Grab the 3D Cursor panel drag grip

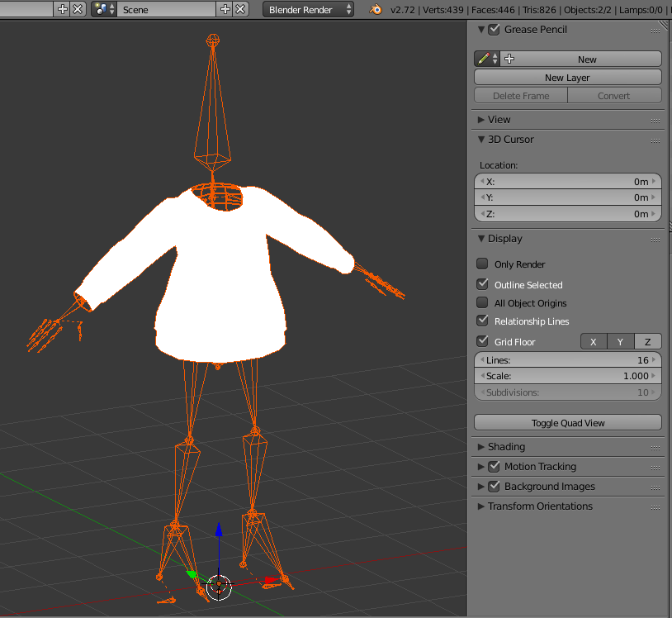pos(655,140)
